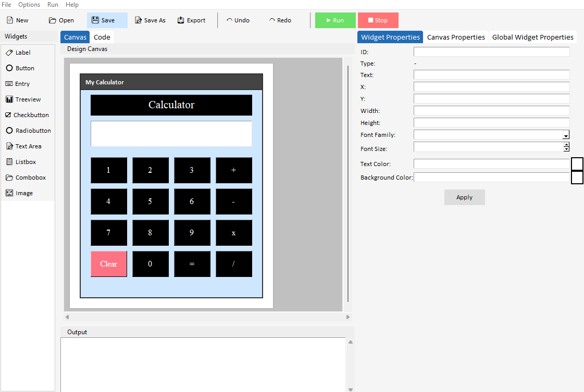Export the current project
The height and width of the screenshot is (392, 584).
[191, 20]
